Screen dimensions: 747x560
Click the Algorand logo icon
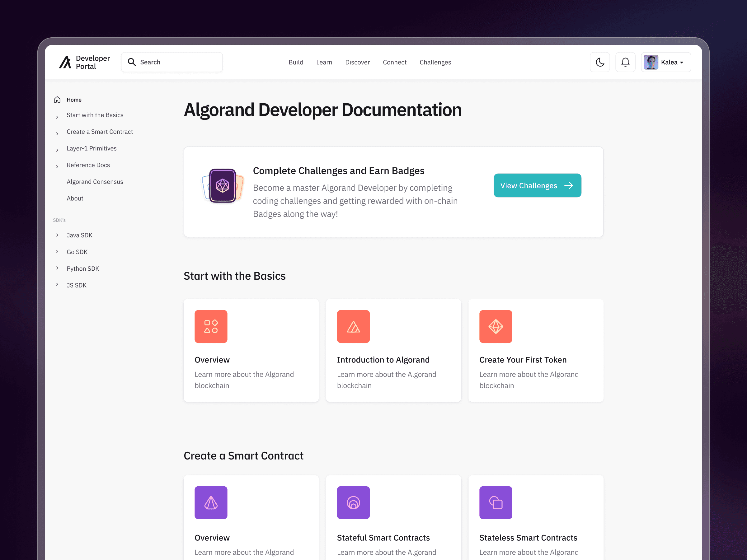(65, 62)
